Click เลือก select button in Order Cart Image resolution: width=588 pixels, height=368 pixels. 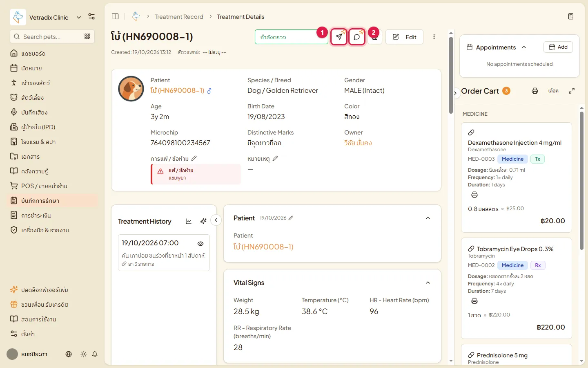[x=553, y=91]
